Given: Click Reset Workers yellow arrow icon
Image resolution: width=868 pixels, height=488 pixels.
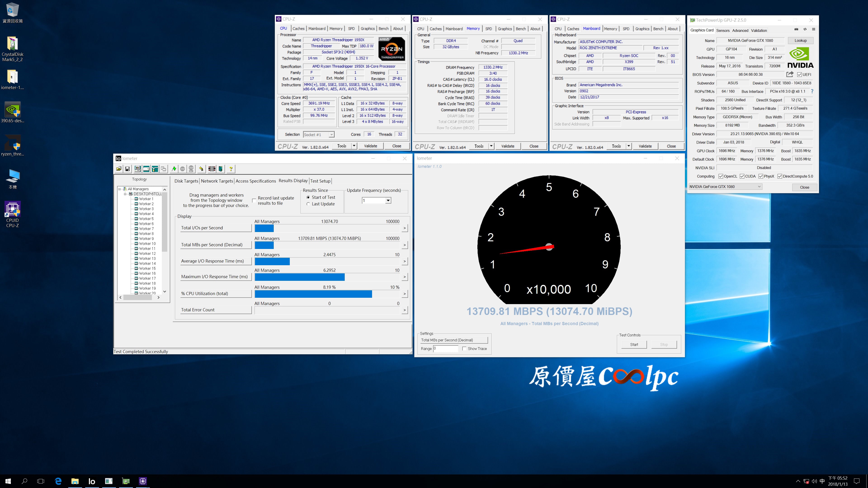Looking at the screenshot, I should [x=201, y=169].
